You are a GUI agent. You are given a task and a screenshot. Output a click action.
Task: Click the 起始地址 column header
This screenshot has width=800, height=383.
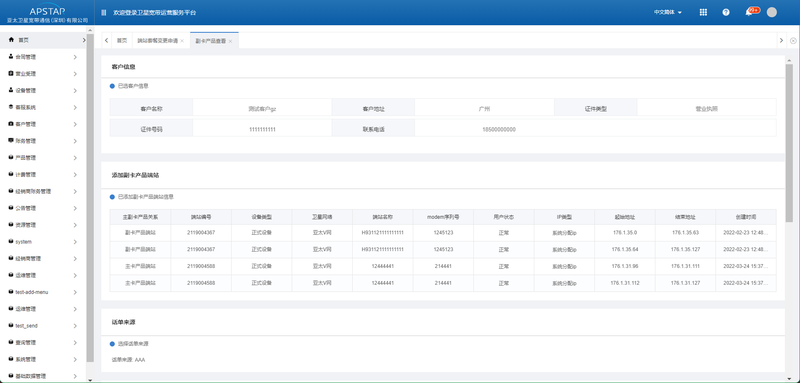[624, 217]
